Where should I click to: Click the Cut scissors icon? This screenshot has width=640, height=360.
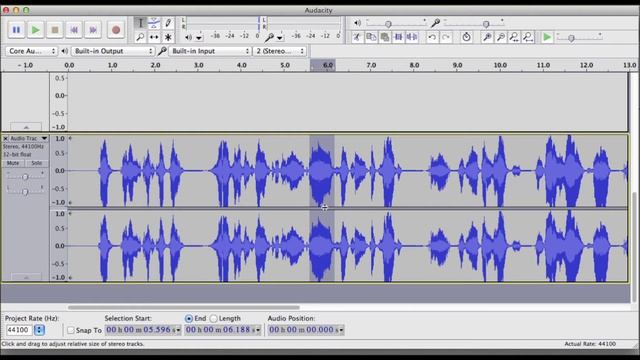(x=357, y=37)
